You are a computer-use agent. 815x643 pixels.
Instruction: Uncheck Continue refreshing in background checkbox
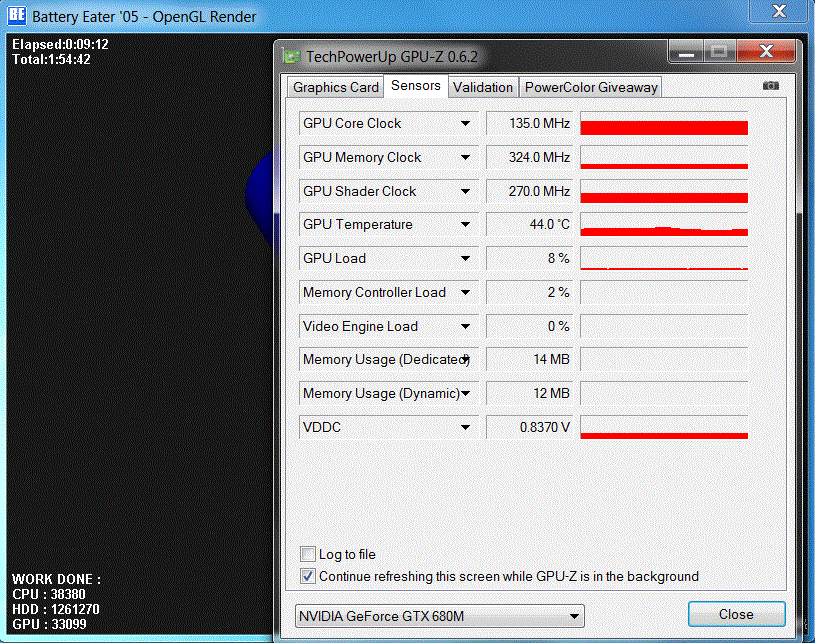[308, 576]
